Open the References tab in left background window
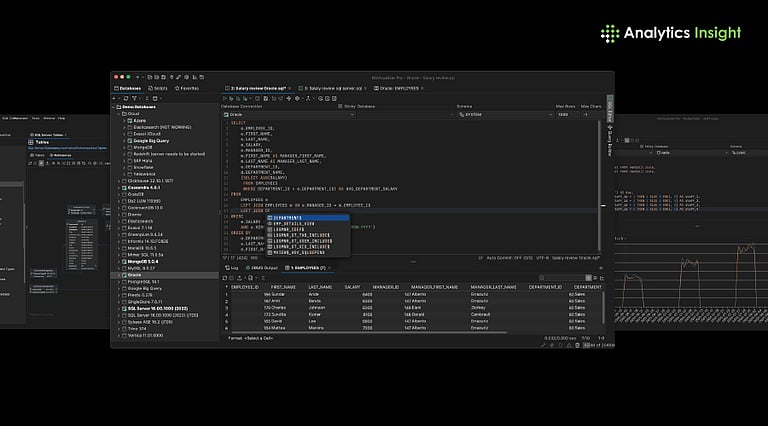 (60, 155)
